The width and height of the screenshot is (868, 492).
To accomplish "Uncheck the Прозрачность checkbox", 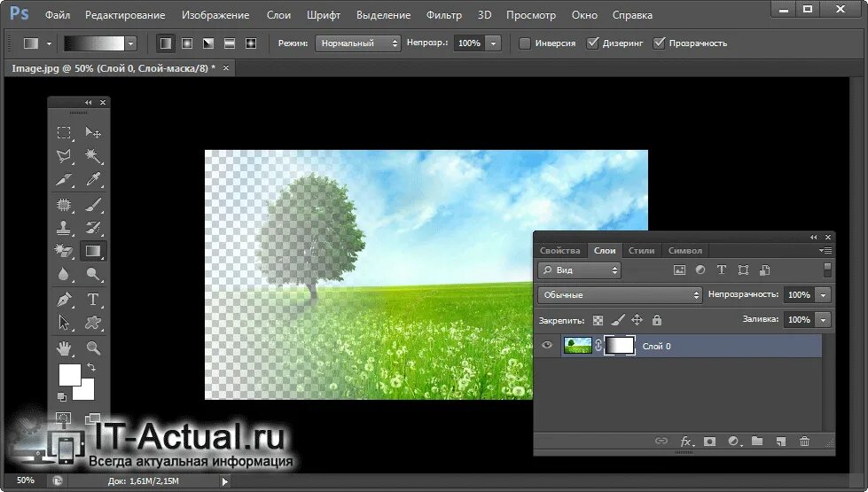I will [x=659, y=43].
